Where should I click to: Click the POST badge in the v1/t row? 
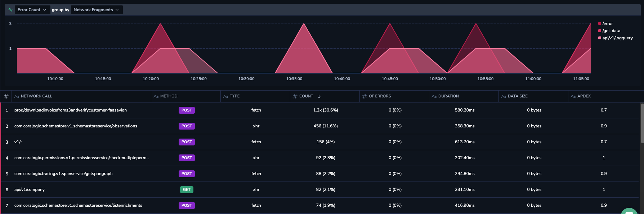click(187, 142)
